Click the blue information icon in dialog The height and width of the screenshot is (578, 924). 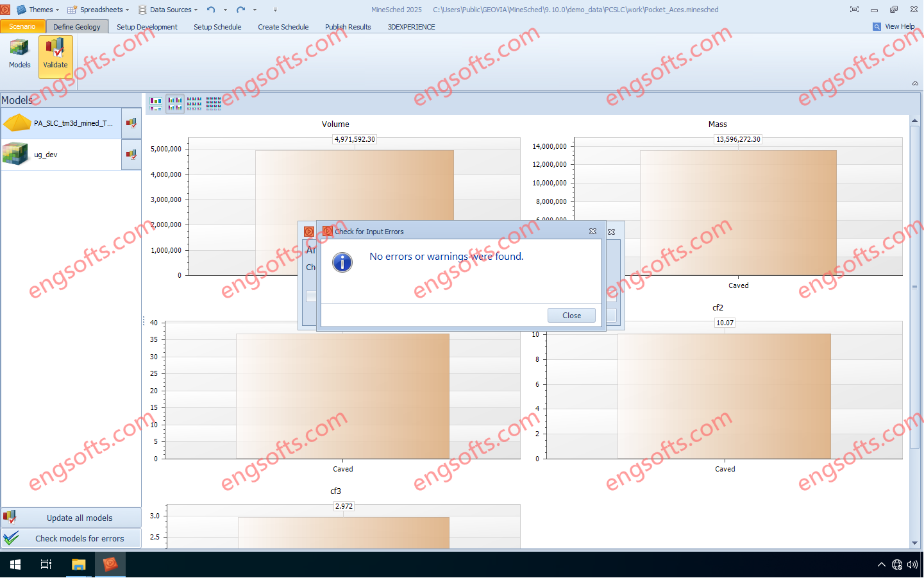pyautogui.click(x=342, y=262)
